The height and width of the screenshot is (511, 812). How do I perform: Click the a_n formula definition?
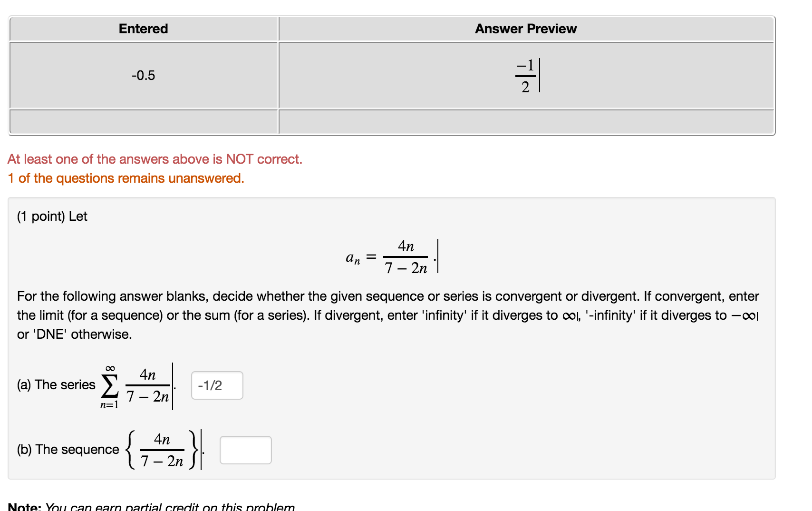click(387, 257)
